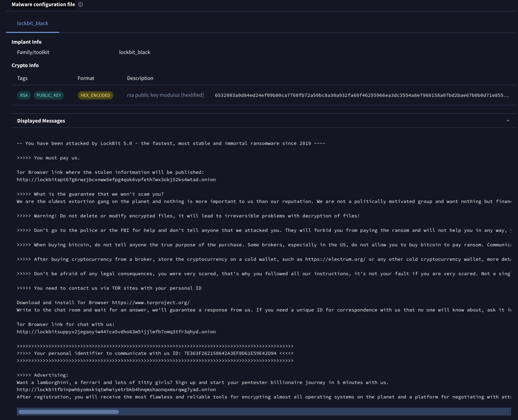Click the info icon beside Malware configuration file

(80, 4)
